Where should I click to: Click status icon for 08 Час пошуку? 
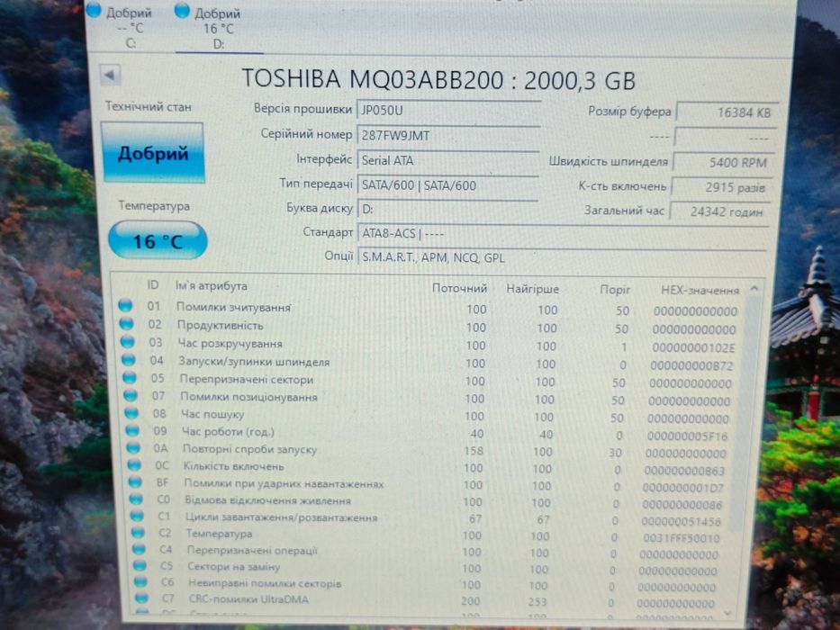(x=131, y=412)
